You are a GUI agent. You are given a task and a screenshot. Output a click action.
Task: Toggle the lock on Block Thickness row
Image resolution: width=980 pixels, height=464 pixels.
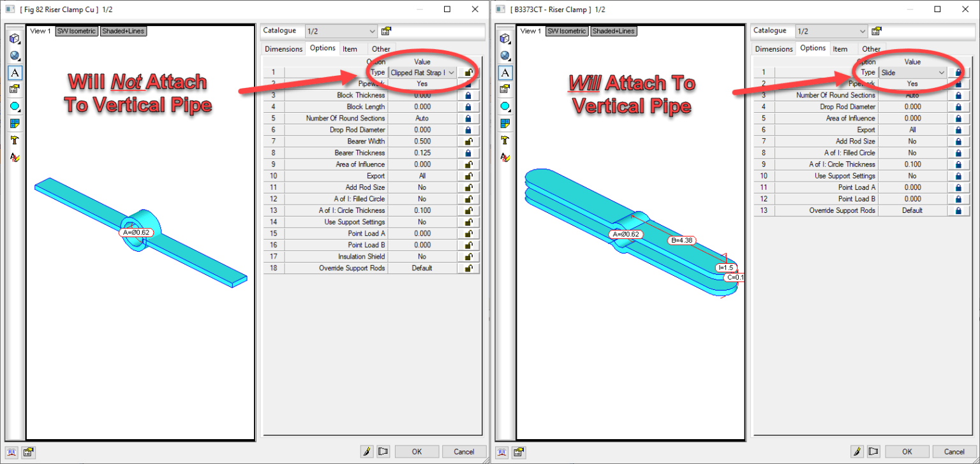pos(468,95)
